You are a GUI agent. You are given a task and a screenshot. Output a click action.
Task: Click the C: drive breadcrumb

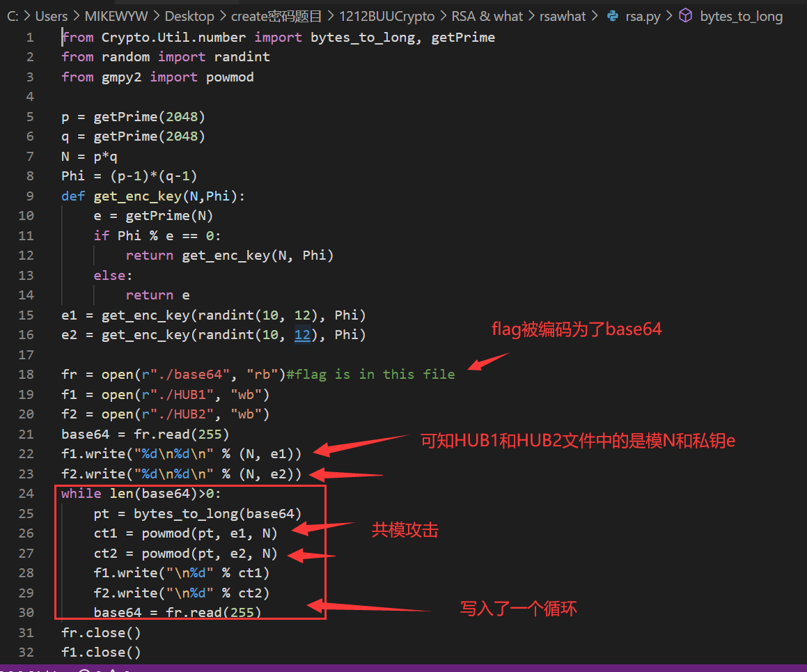13,17
